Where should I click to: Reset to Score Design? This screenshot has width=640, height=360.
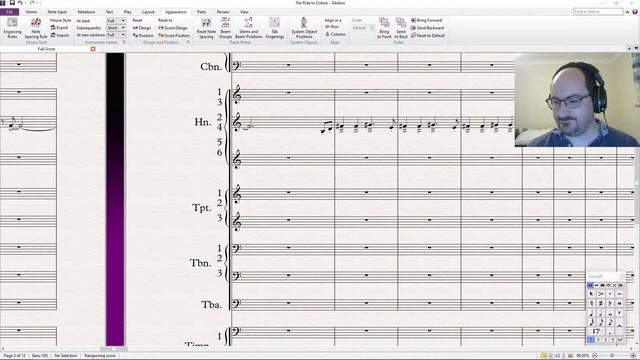tap(173, 28)
